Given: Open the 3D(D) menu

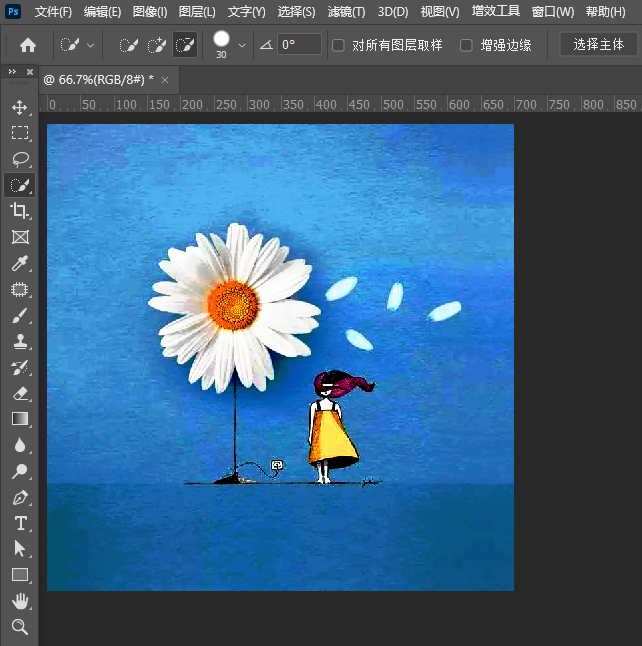Looking at the screenshot, I should tap(393, 12).
